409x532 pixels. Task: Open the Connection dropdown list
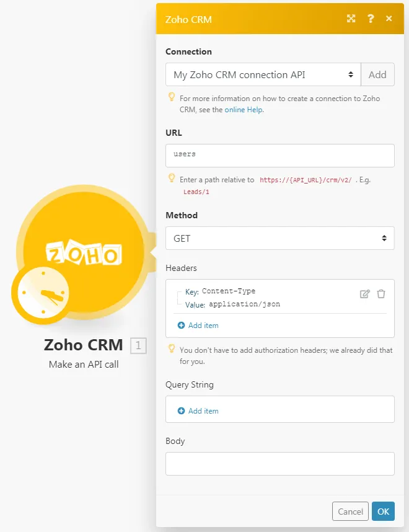coord(263,74)
